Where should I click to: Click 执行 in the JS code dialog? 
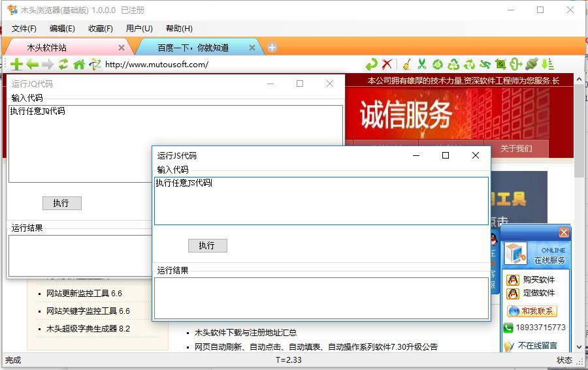coord(207,245)
